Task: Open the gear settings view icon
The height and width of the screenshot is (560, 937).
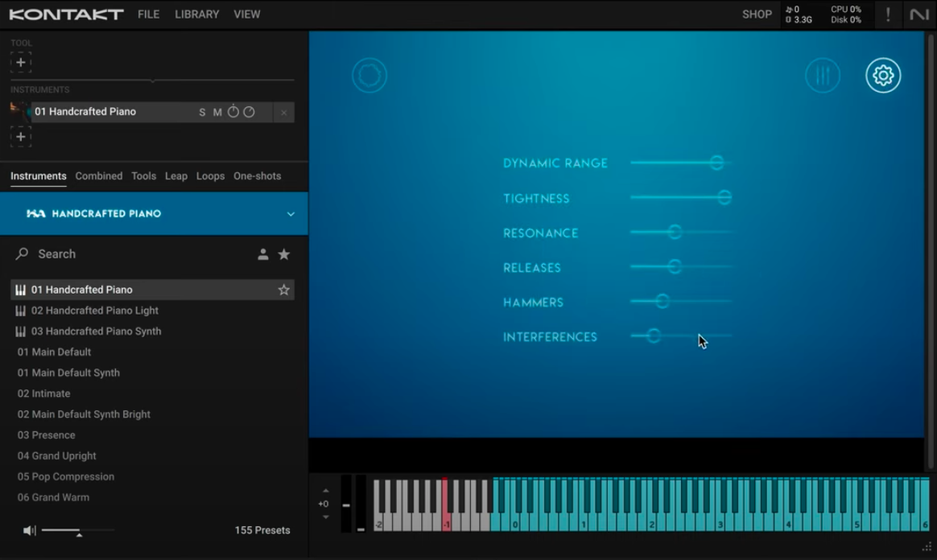Action: (x=883, y=75)
